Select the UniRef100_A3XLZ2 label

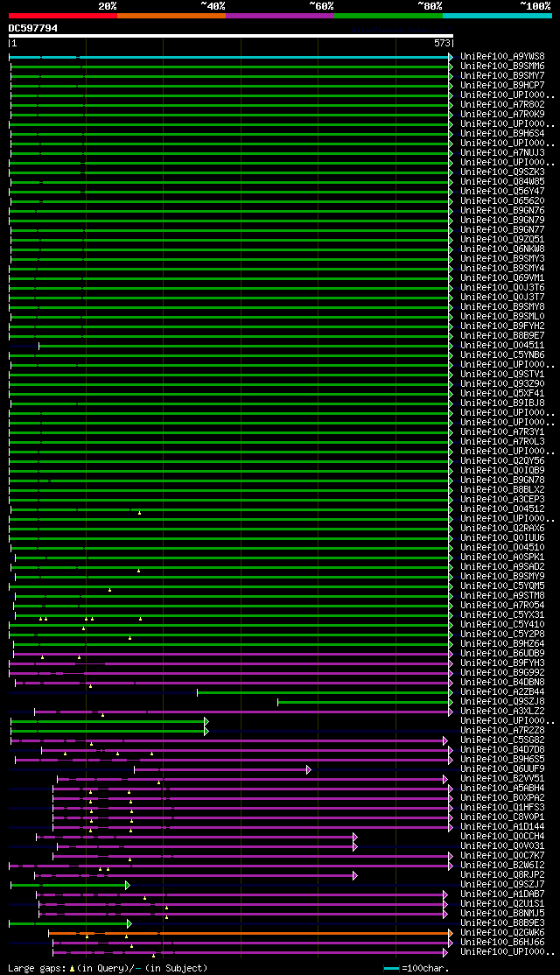tap(502, 712)
